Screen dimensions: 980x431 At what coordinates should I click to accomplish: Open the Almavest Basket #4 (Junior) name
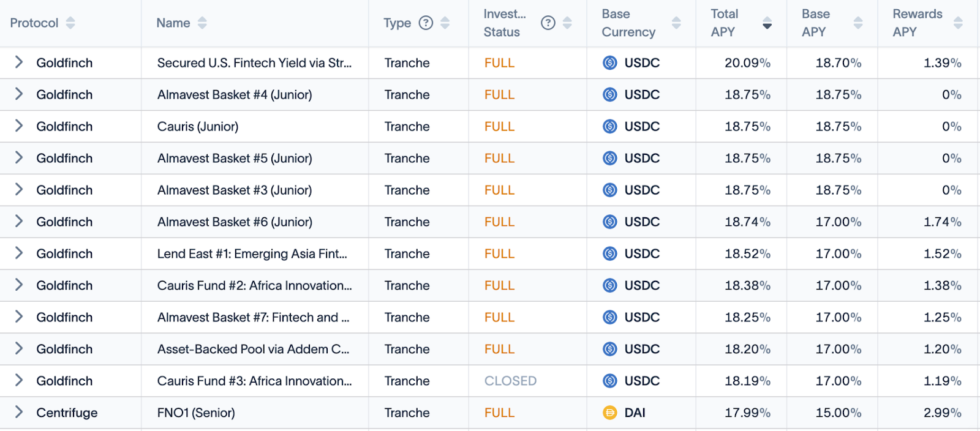pyautogui.click(x=235, y=95)
